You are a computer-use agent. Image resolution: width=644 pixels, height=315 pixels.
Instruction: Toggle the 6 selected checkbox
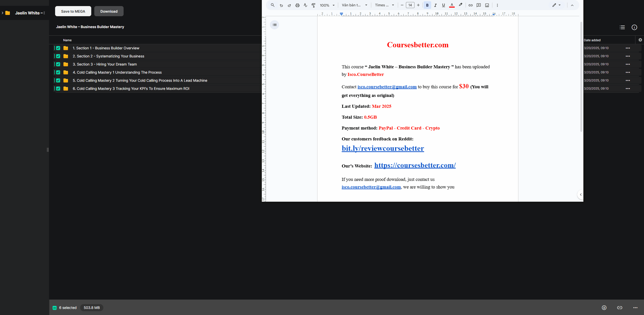pyautogui.click(x=55, y=308)
